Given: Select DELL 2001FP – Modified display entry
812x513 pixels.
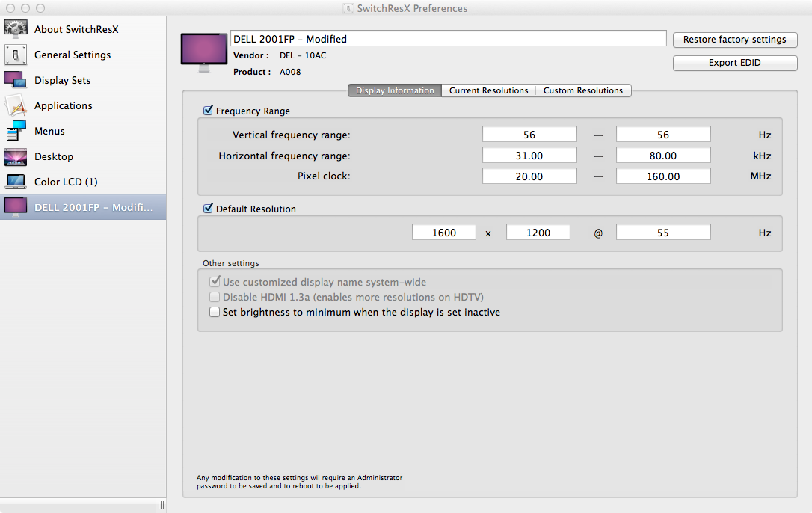Looking at the screenshot, I should tap(83, 206).
